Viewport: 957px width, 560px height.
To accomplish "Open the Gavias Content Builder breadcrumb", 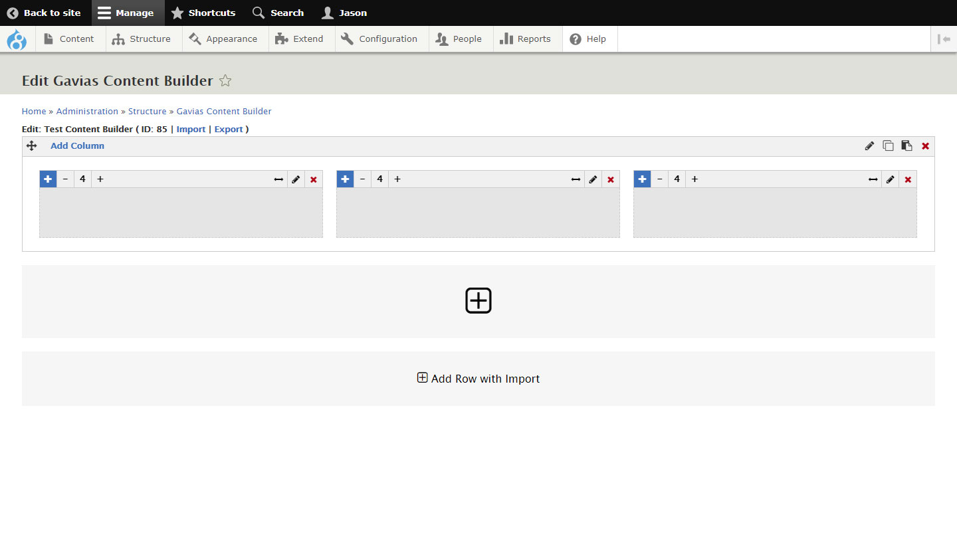I will coord(224,111).
